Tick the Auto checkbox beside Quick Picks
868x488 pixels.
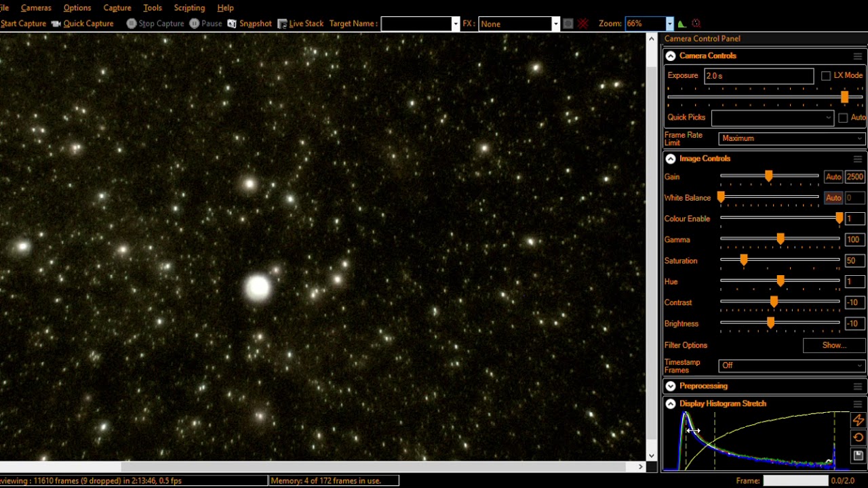pyautogui.click(x=843, y=118)
